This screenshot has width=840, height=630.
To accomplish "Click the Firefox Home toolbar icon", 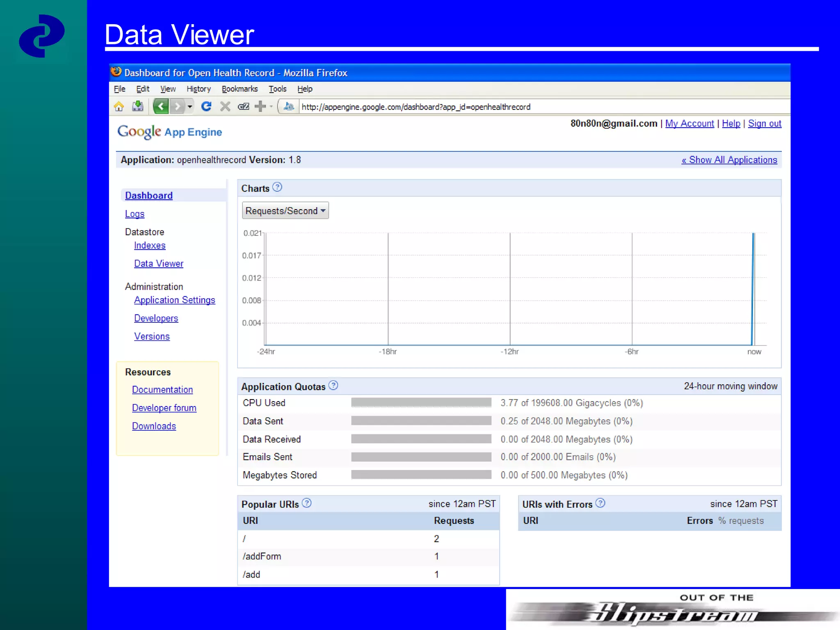I will pyautogui.click(x=119, y=107).
